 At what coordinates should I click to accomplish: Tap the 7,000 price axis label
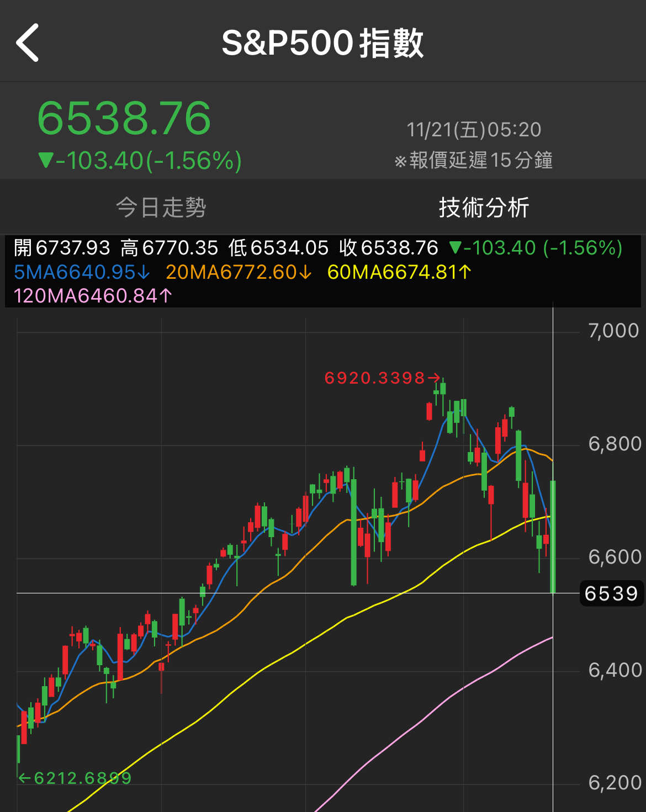[614, 331]
